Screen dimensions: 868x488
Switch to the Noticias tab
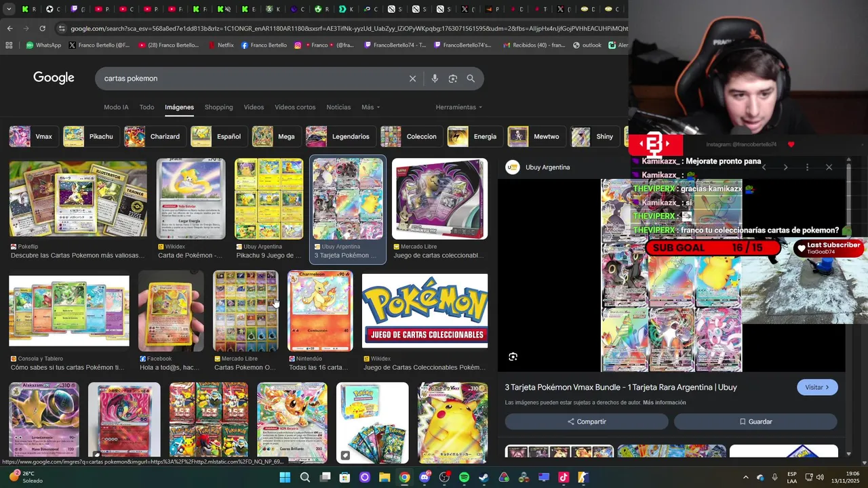(338, 107)
